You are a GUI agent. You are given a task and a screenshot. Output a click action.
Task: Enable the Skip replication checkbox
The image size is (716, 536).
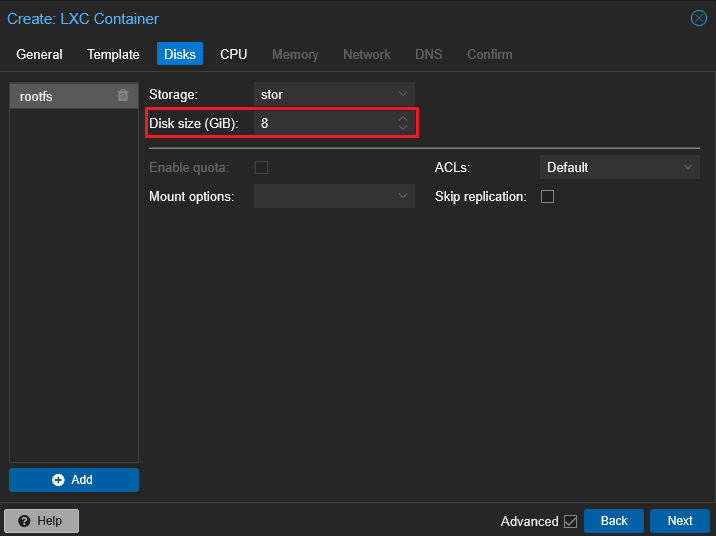(547, 197)
